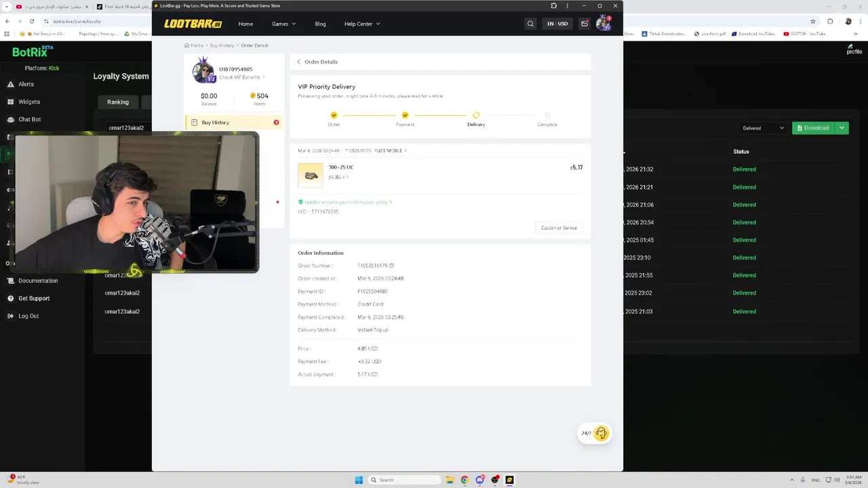Click the LootBar.gg logo
This screenshot has width=868, height=488.
[193, 24]
